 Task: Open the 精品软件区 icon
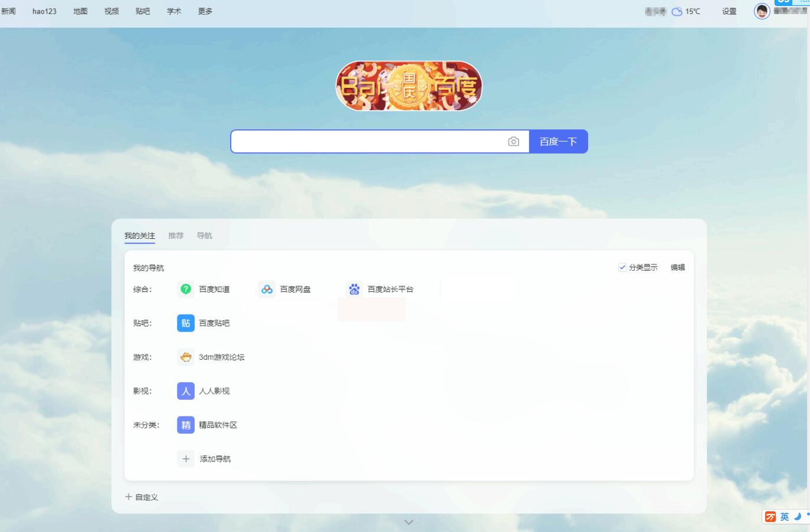pyautogui.click(x=186, y=425)
